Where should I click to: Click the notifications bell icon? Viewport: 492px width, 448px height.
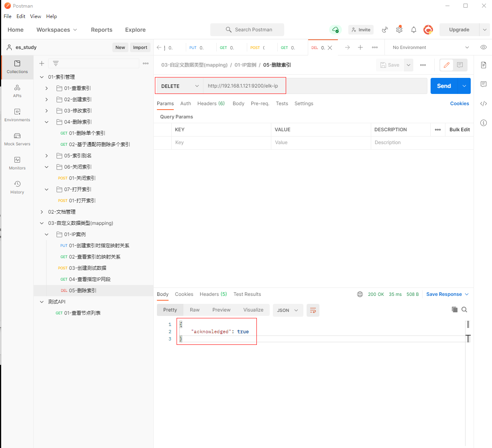click(x=414, y=30)
